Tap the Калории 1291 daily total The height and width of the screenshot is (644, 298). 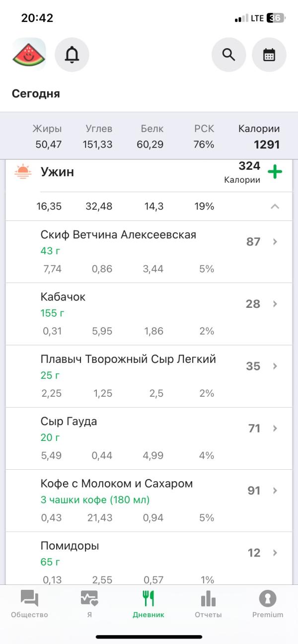click(x=259, y=137)
